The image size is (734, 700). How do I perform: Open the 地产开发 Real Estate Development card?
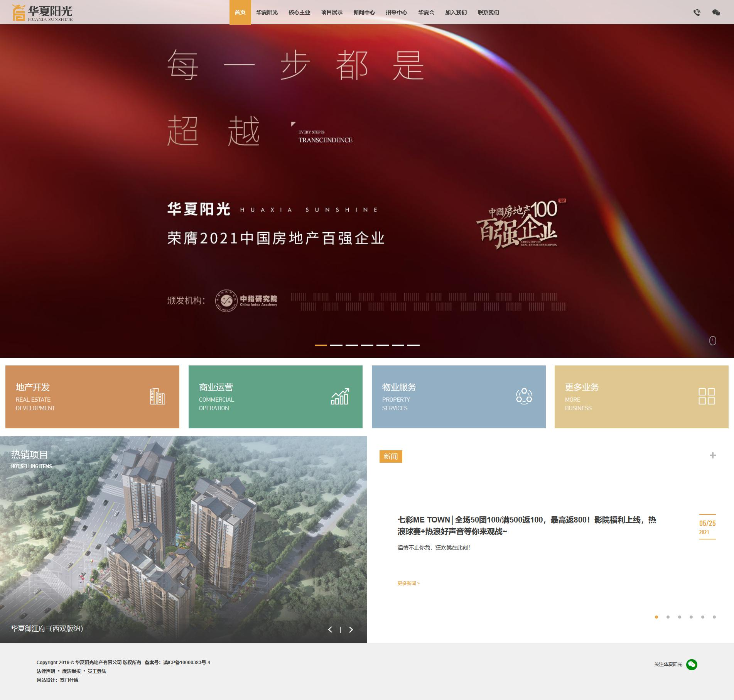(92, 397)
